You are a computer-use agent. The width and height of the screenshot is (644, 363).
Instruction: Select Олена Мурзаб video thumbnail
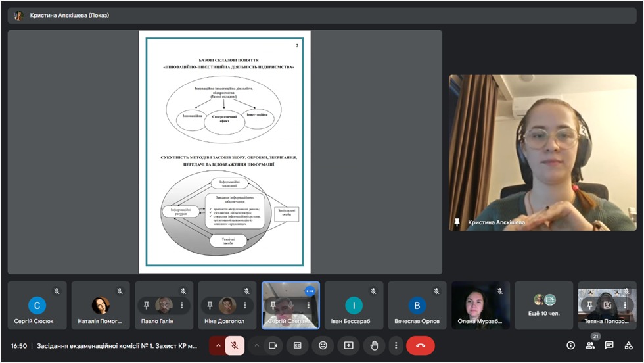(x=480, y=306)
